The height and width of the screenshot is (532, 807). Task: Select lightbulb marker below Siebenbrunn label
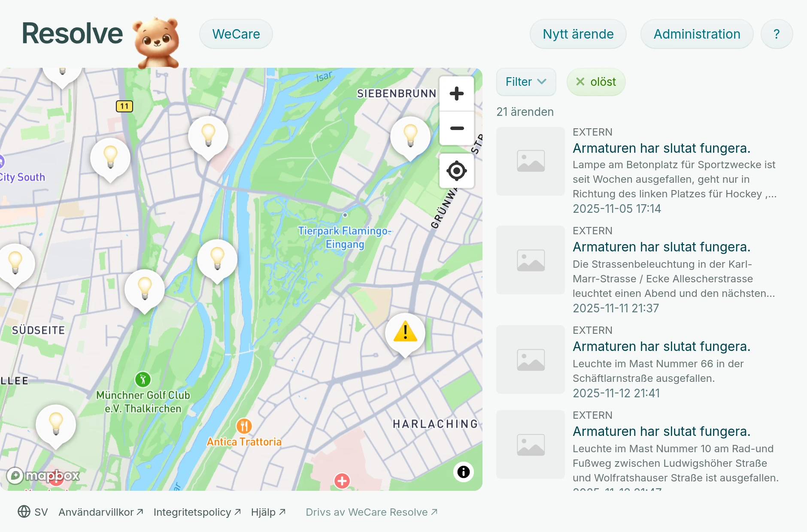[410, 138]
